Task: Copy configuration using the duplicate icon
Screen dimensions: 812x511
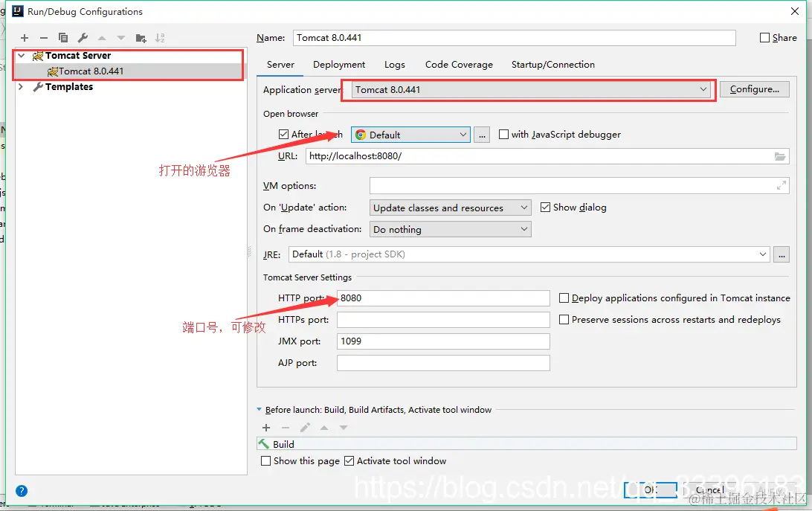Action: tap(63, 38)
